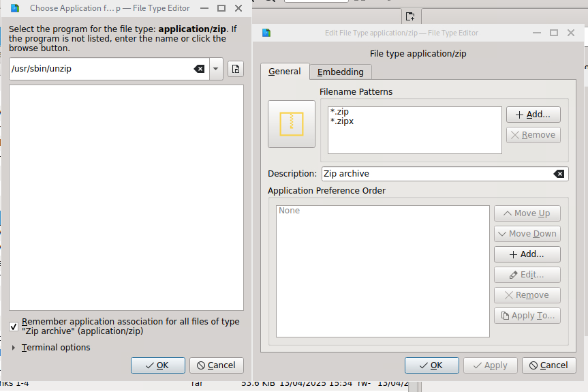Select the *.zip filename pattern
588x392 pixels.
coord(339,112)
